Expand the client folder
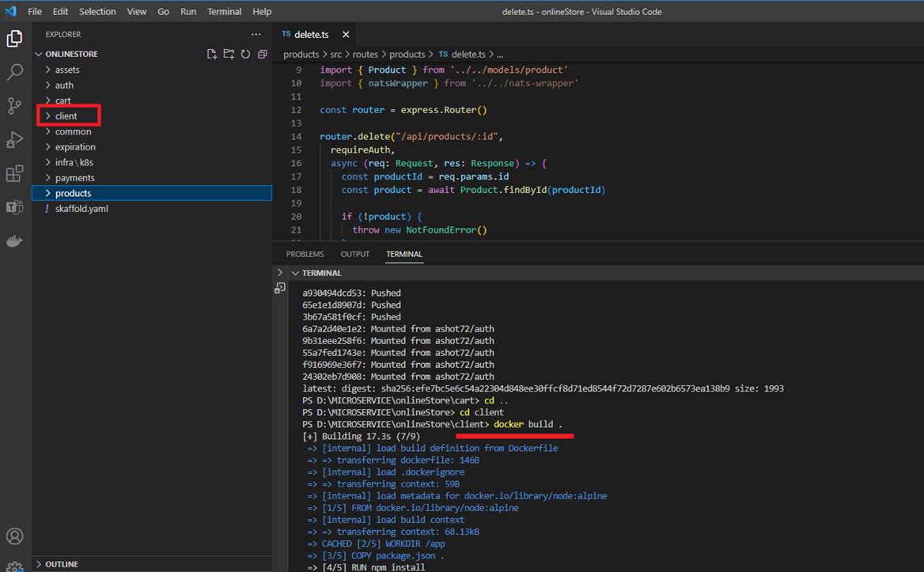This screenshot has width=924, height=572. coord(66,116)
